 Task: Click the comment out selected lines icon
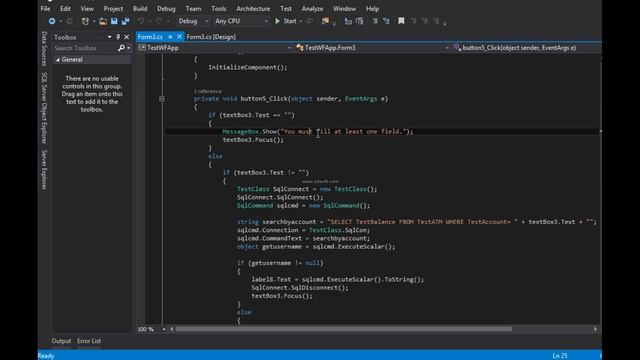(x=375, y=21)
